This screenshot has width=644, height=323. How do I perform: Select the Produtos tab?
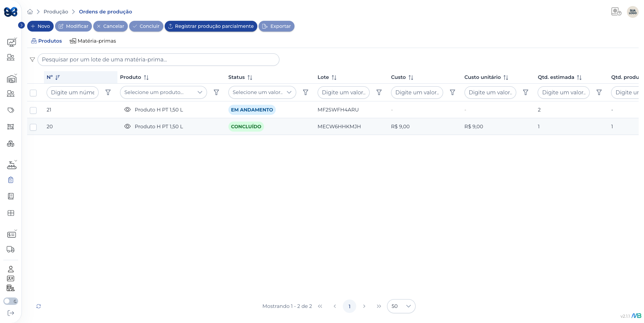47,41
